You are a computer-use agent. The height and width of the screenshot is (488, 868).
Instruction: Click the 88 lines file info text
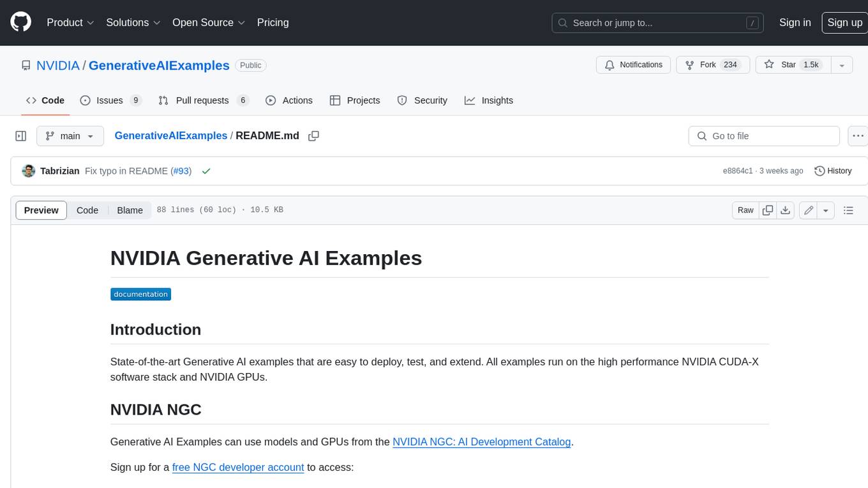(220, 210)
